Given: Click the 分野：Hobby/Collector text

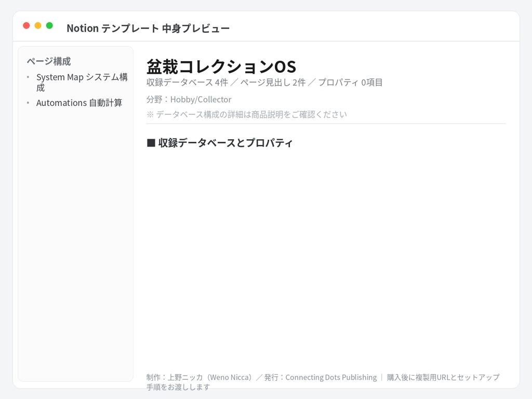Looking at the screenshot, I should [189, 99].
